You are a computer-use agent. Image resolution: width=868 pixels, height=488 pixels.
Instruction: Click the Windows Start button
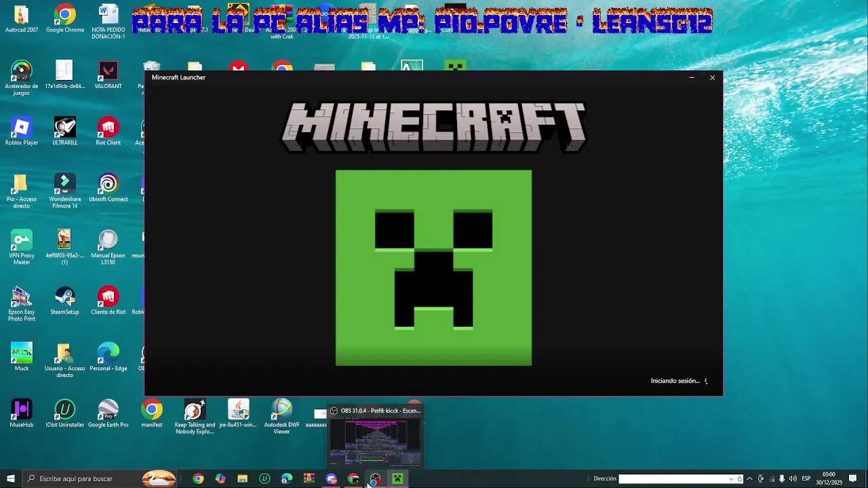click(10, 479)
